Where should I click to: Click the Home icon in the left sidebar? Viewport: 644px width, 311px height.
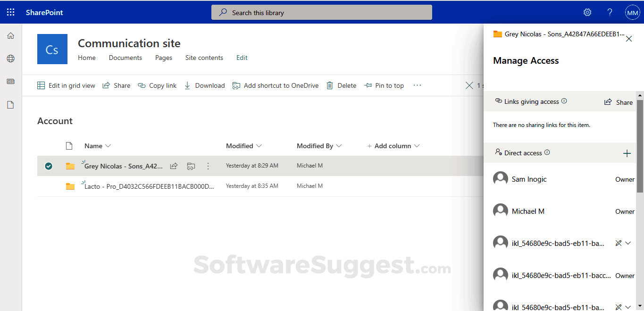[x=10, y=35]
